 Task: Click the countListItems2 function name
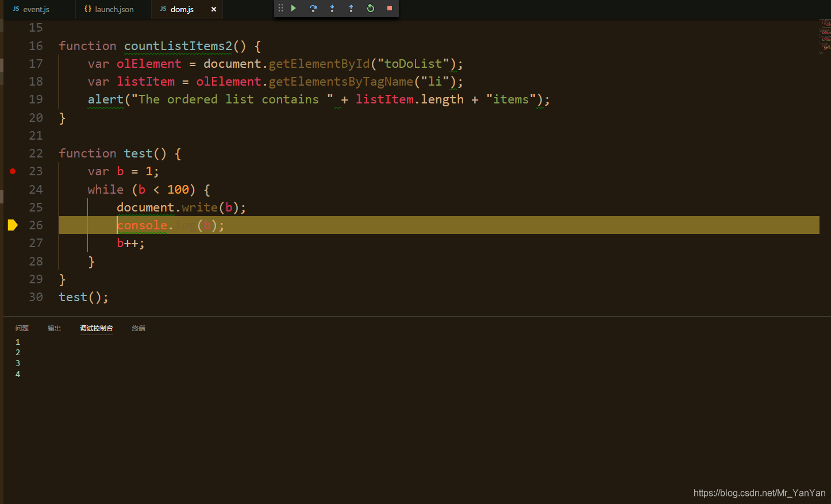[178, 46]
